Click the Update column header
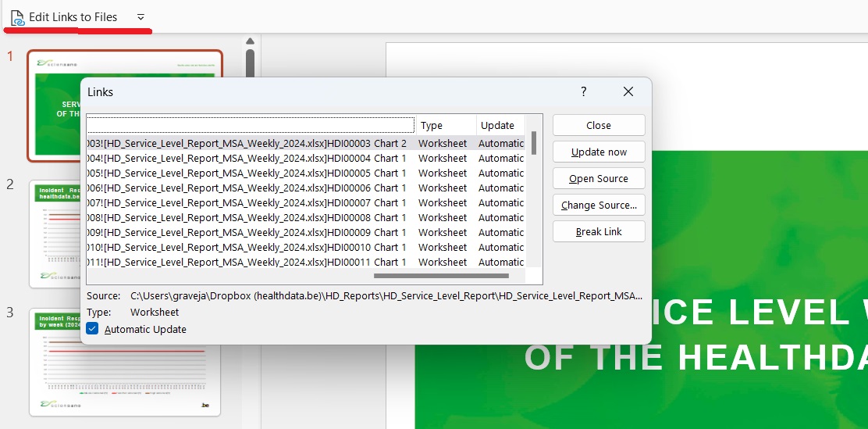The image size is (868, 429). [x=500, y=125]
